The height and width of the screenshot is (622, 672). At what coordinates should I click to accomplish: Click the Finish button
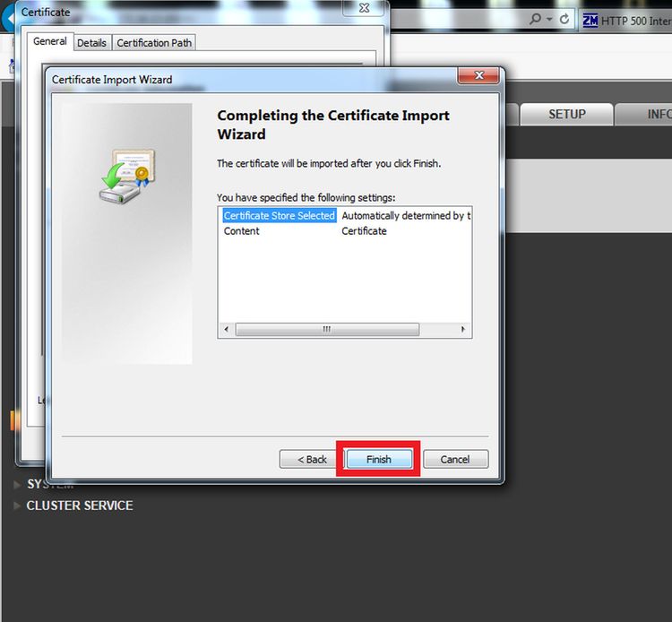379,459
